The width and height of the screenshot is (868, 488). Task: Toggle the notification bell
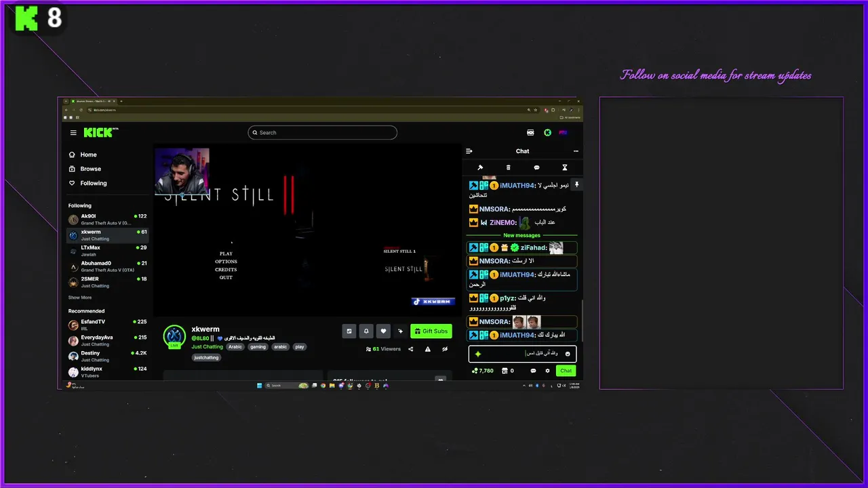coord(366,331)
